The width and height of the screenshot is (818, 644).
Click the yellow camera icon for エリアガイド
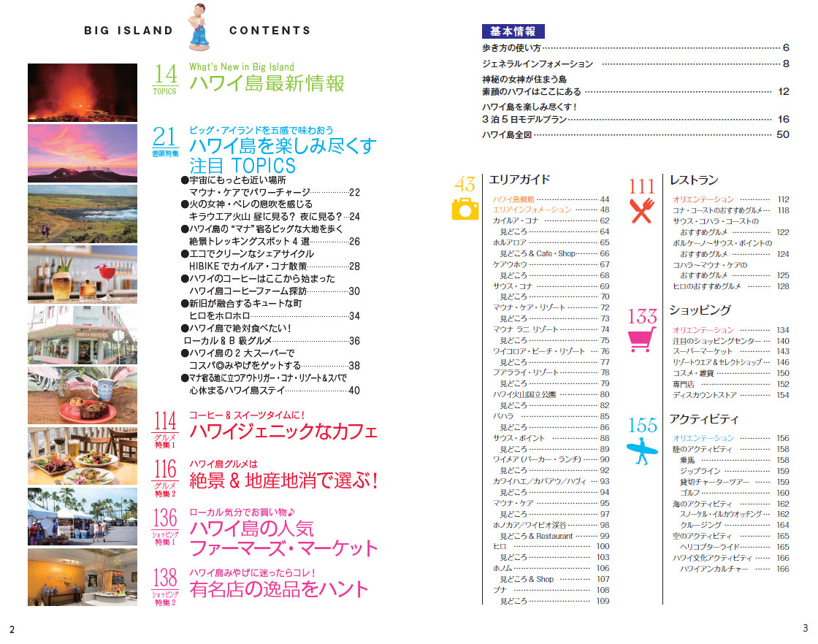coord(465,209)
